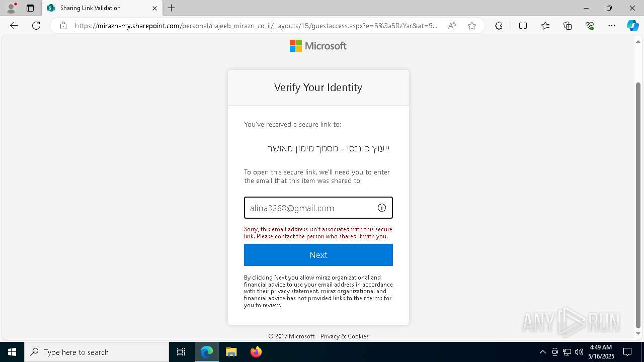Open the tab actions menu icon

30,8
